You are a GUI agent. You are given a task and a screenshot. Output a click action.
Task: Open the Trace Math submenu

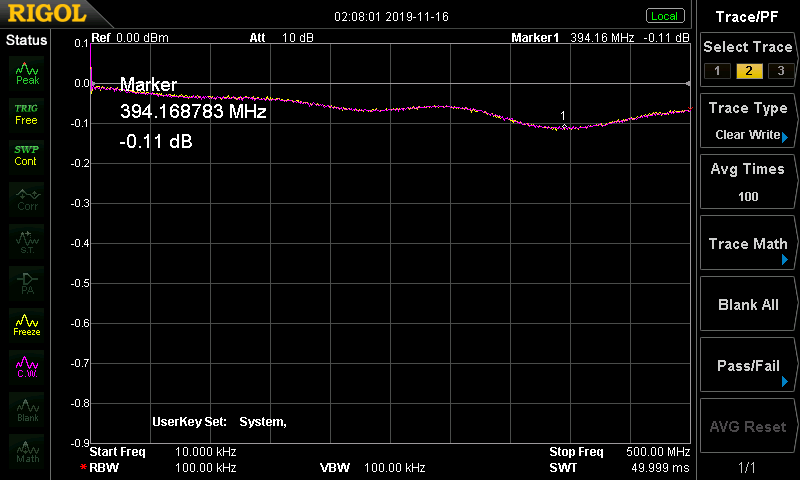pyautogui.click(x=748, y=244)
